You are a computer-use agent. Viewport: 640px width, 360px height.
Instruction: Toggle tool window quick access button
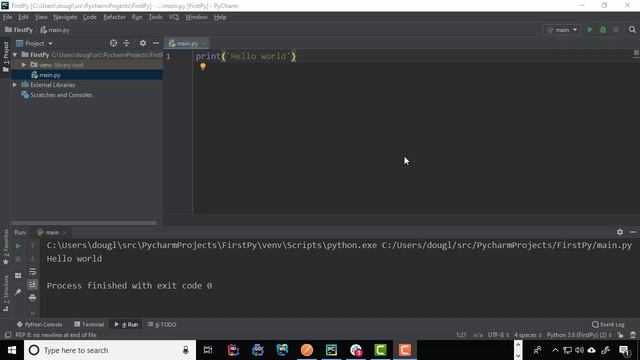click(8, 335)
